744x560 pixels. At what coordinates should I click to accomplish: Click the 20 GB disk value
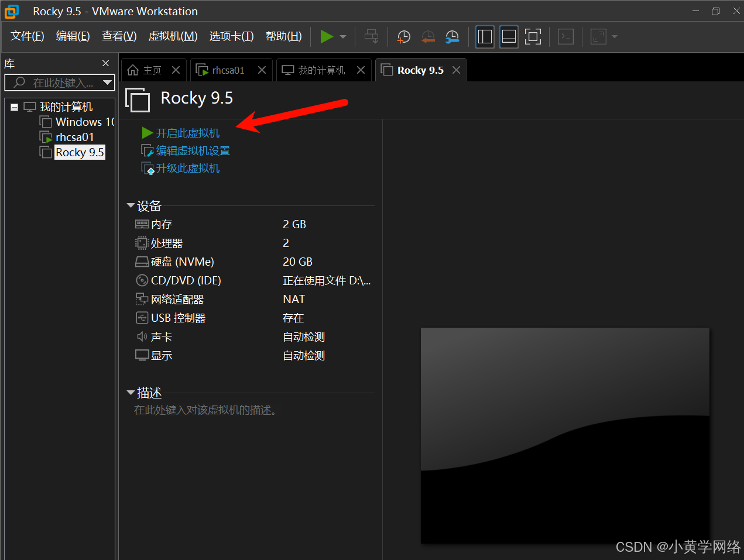(x=297, y=262)
